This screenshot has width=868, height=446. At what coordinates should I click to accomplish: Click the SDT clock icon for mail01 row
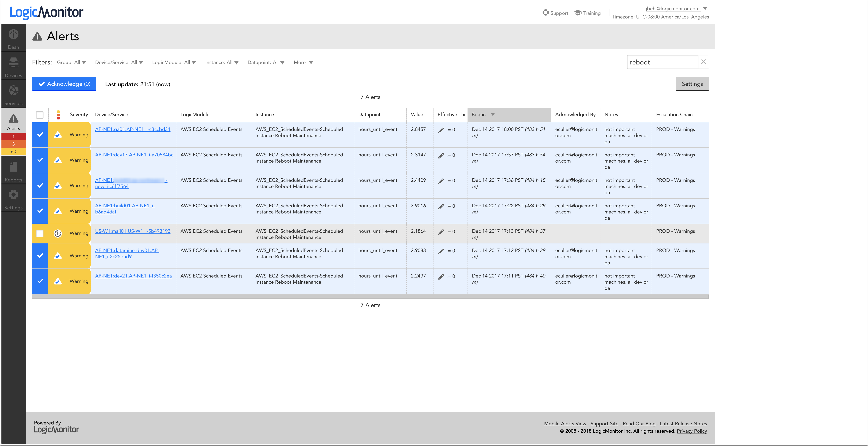pyautogui.click(x=58, y=233)
